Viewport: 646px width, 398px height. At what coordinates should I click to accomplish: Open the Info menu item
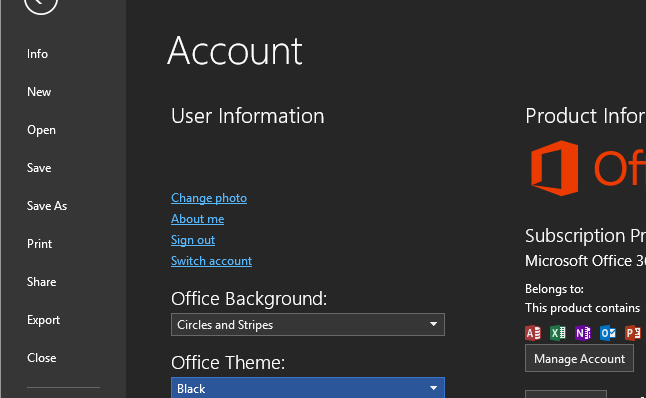[x=37, y=54]
